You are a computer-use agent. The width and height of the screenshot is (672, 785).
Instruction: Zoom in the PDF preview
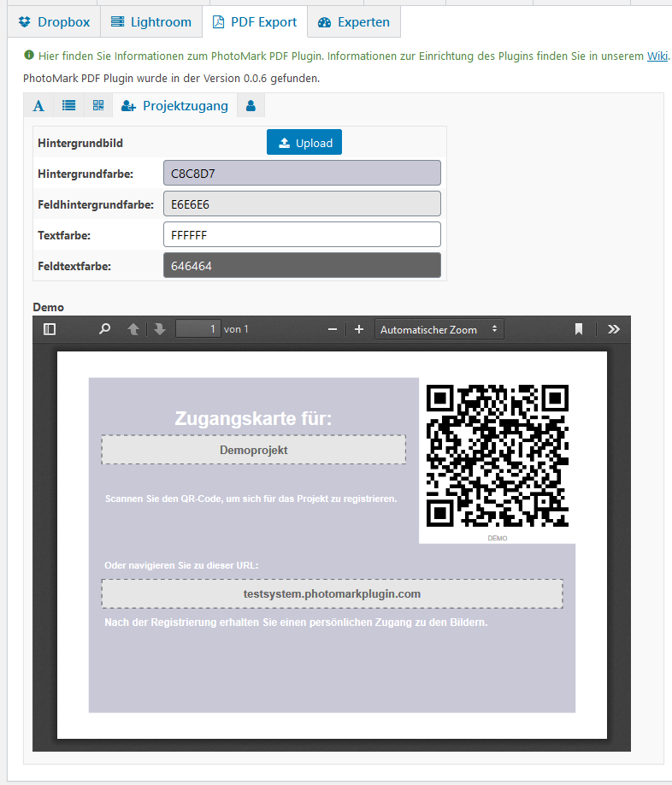coord(359,329)
